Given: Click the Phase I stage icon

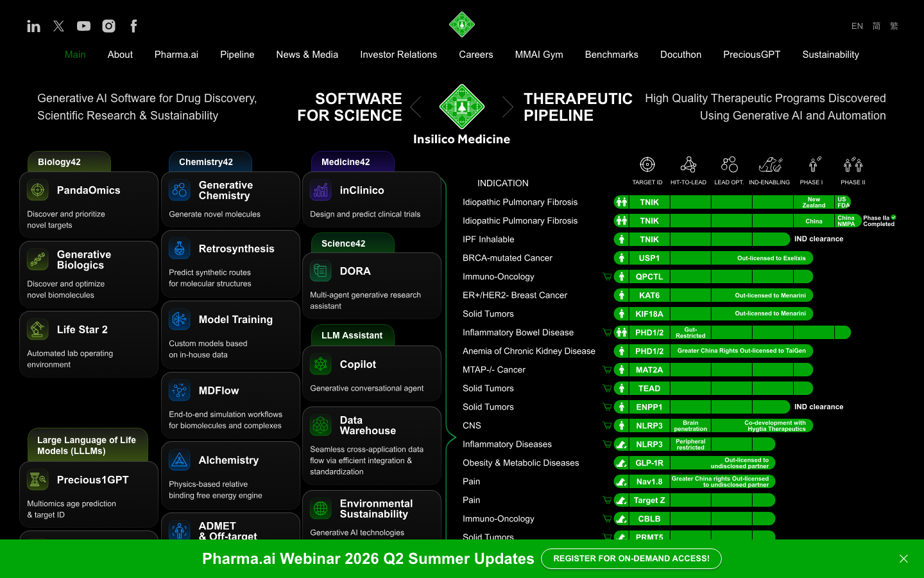Looking at the screenshot, I should coord(814,164).
